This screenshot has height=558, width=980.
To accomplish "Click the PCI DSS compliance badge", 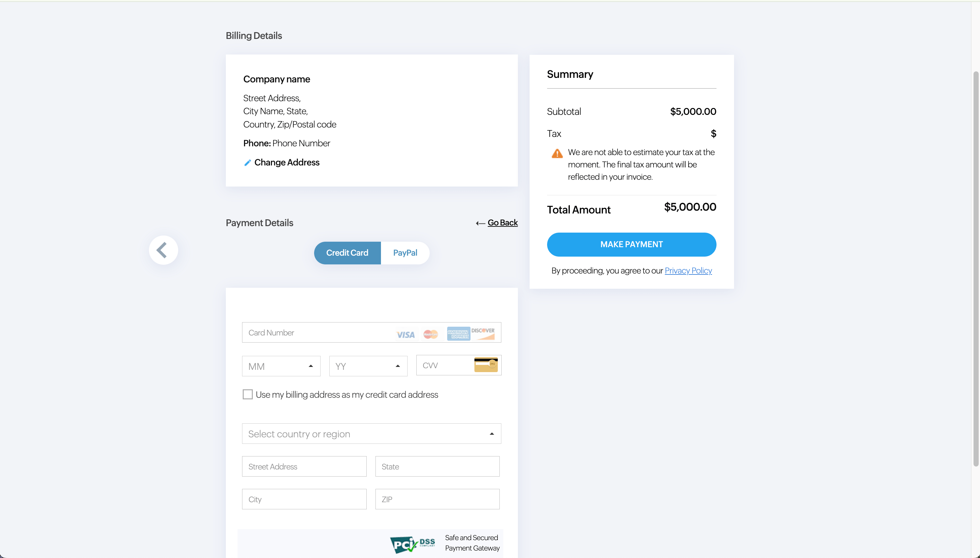I will (x=412, y=543).
